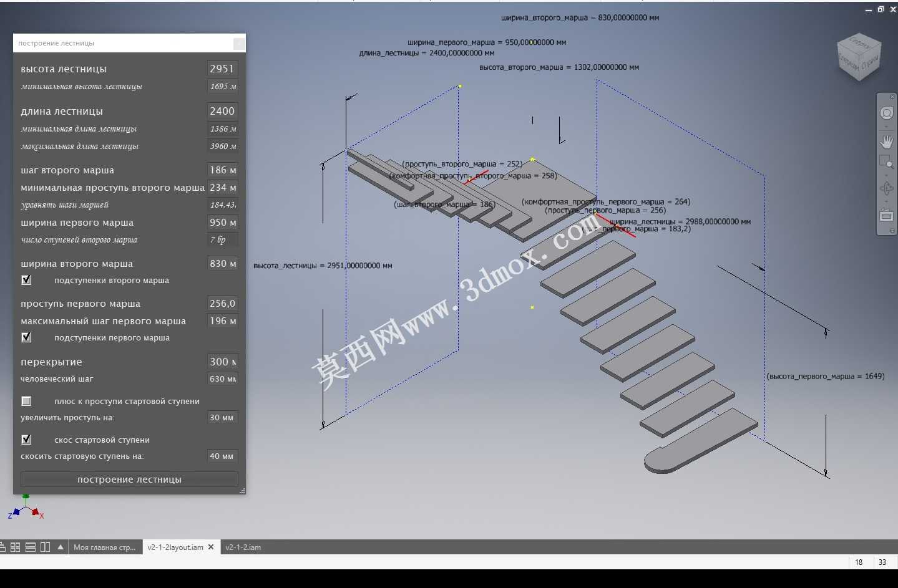
Task: Toggle подступенки первого марша checkbox
Action: pos(26,337)
